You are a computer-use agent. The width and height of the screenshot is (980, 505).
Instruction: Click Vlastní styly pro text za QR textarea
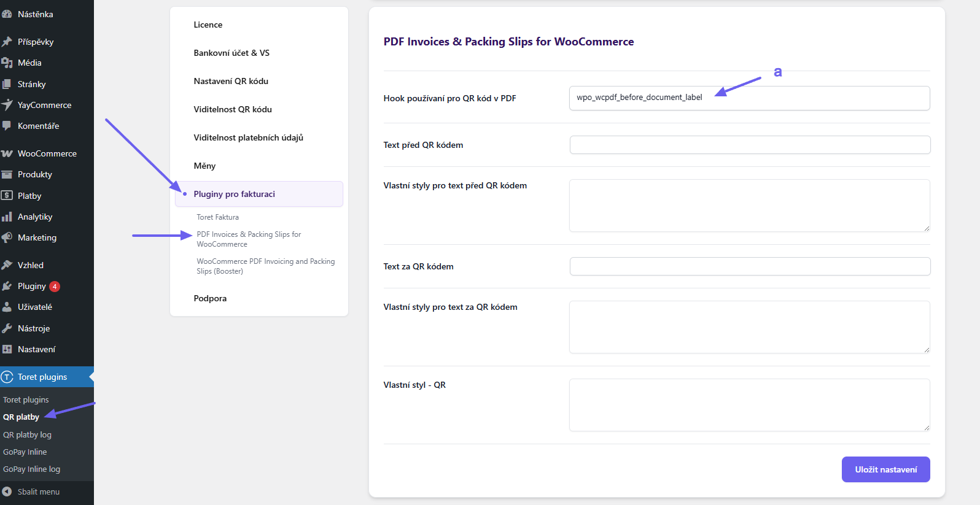749,327
